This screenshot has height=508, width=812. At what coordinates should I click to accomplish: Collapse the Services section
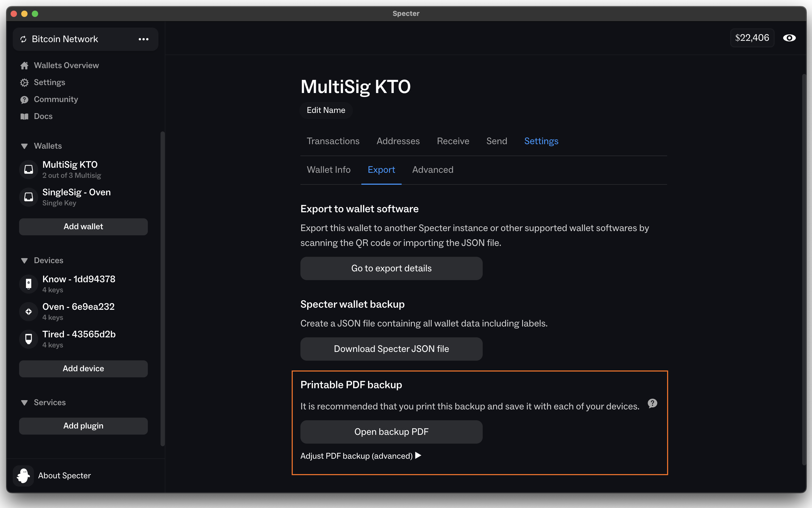tap(24, 403)
